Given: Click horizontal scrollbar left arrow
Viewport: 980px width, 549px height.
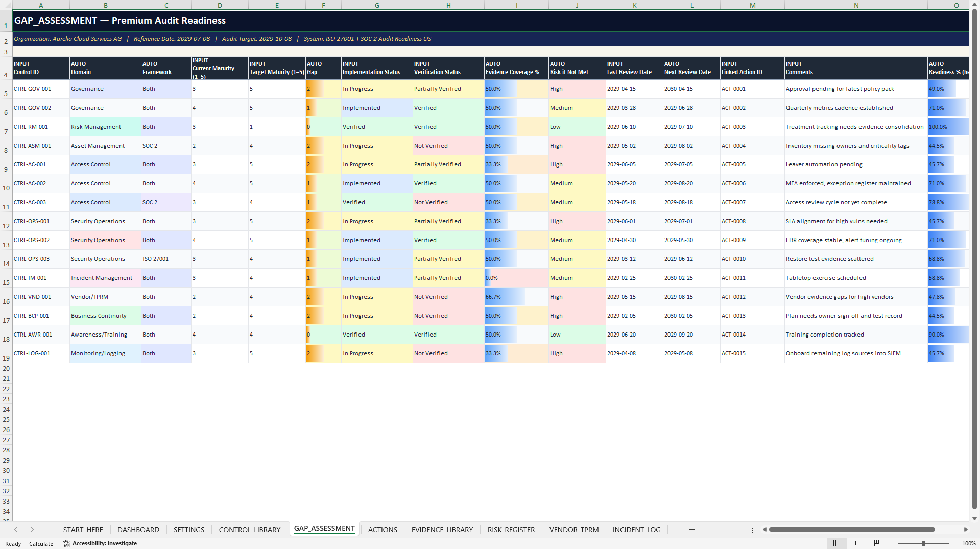Looking at the screenshot, I should [764, 530].
